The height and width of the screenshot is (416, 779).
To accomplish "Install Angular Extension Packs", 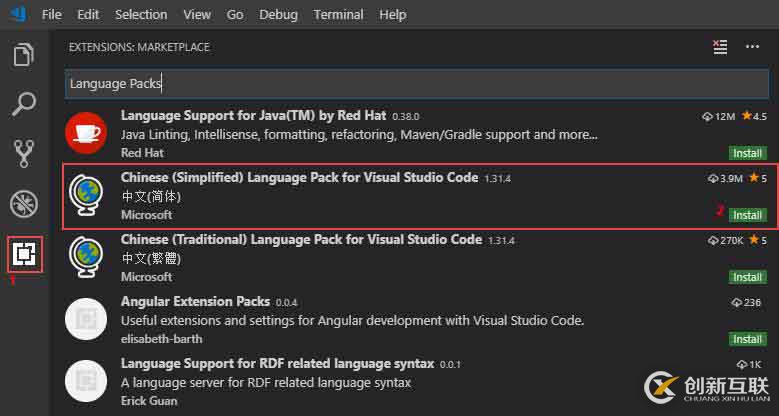I will coord(748,339).
